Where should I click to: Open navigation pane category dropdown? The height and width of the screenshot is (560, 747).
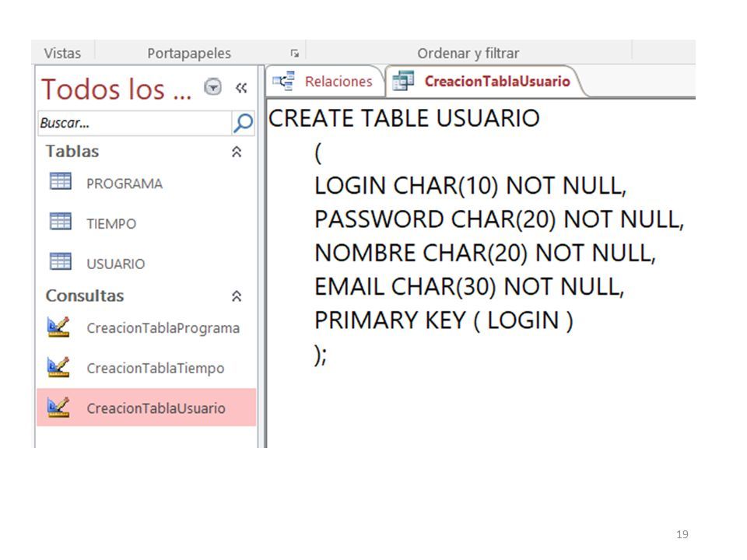212,87
